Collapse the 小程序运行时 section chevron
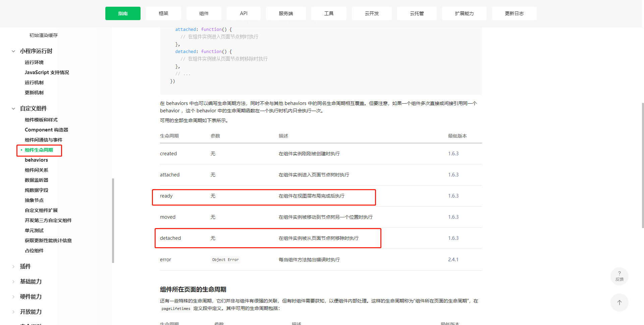The image size is (644, 325). [x=13, y=51]
